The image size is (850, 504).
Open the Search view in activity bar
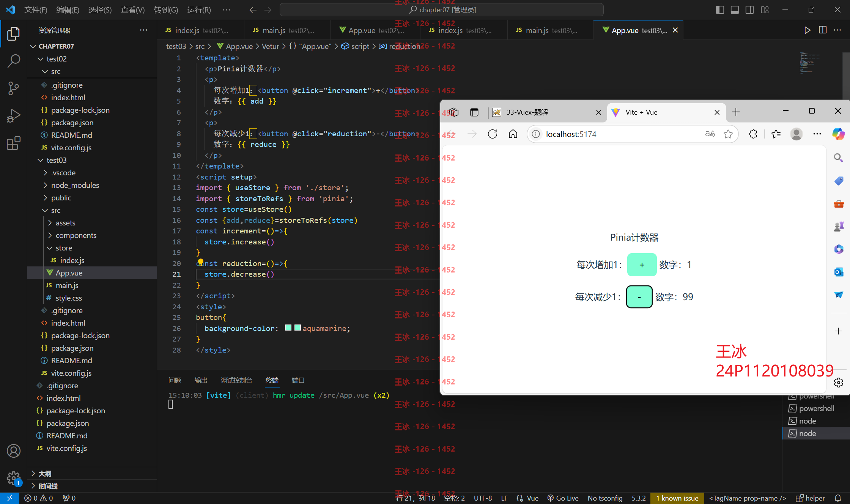[x=13, y=61]
